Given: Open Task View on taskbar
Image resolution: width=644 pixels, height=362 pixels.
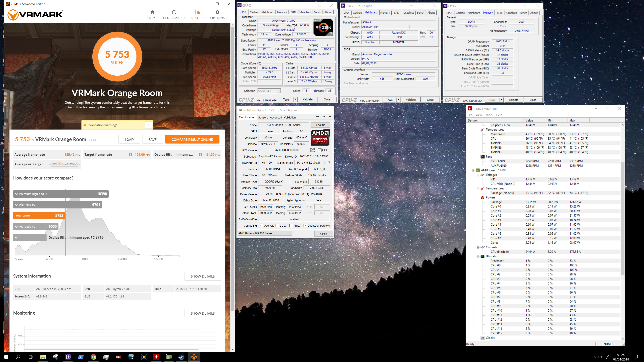Looking at the screenshot, I should pos(30,357).
